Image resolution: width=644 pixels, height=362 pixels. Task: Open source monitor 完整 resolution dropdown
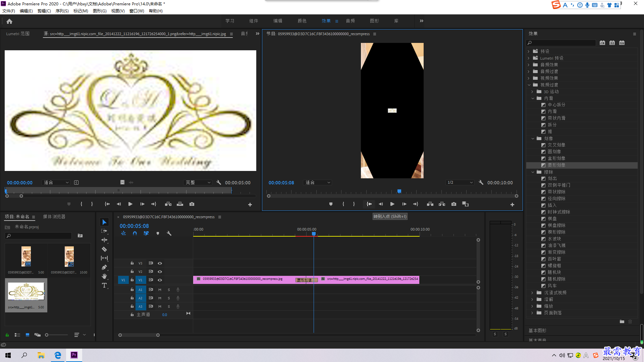pyautogui.click(x=198, y=183)
